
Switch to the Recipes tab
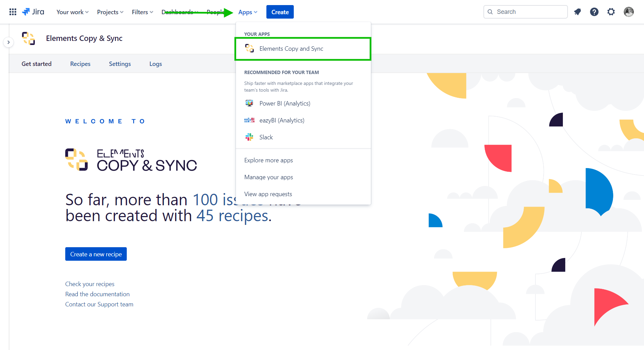[80, 64]
